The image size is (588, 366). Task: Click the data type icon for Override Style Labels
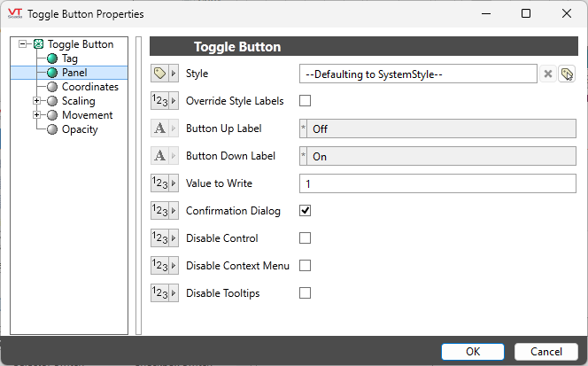164,101
